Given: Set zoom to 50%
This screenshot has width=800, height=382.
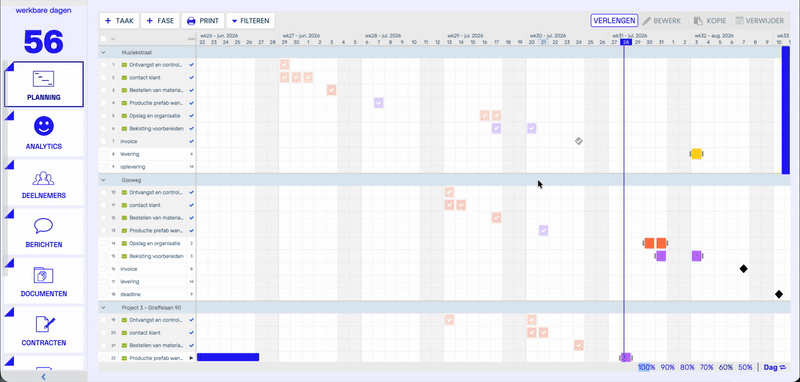Looking at the screenshot, I should (x=745, y=367).
